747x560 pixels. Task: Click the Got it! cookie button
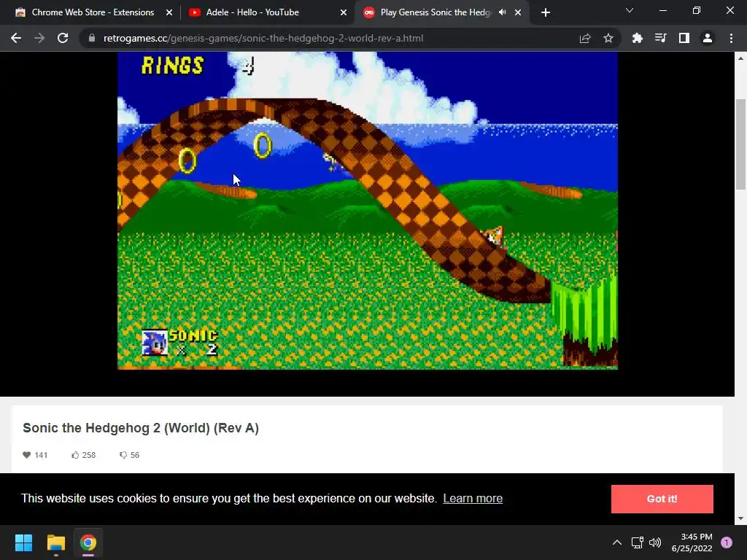[662, 499]
